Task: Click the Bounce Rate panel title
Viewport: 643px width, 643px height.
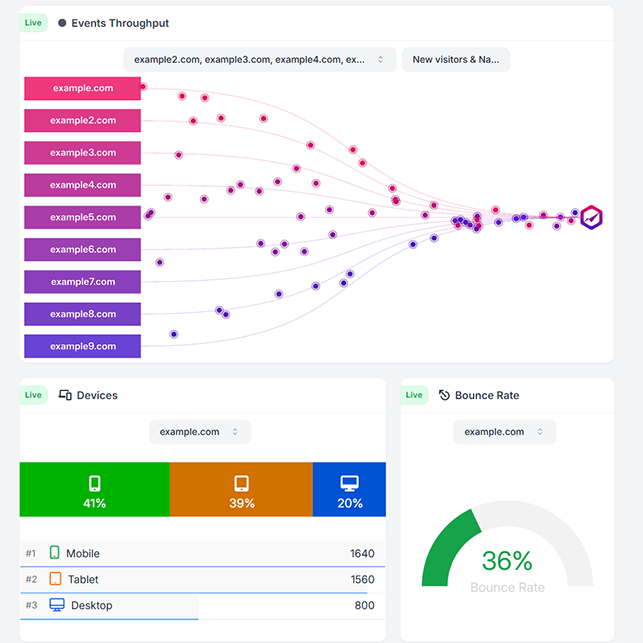Action: coord(487,395)
